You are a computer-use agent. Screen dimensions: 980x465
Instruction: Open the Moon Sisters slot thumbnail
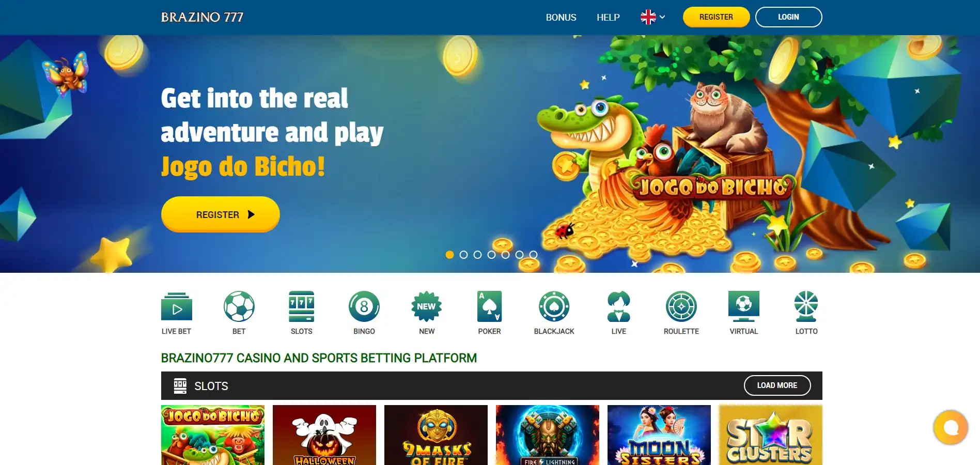click(x=659, y=435)
